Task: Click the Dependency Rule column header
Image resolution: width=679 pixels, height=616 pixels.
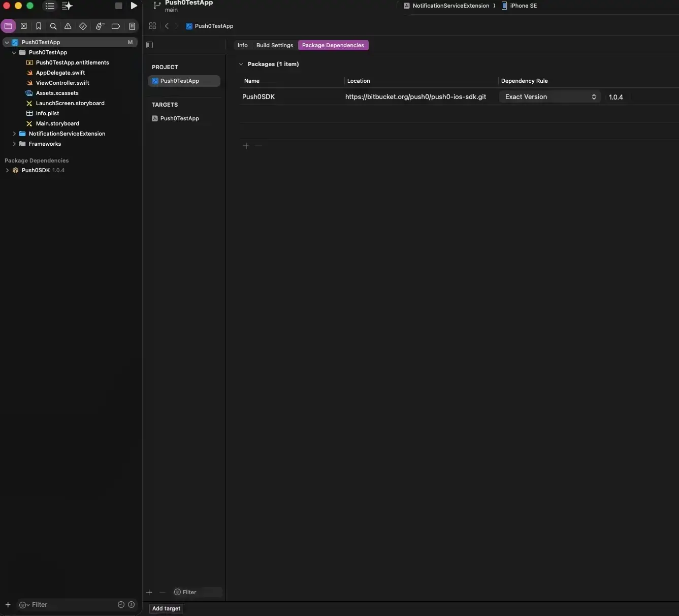Action: click(524, 81)
